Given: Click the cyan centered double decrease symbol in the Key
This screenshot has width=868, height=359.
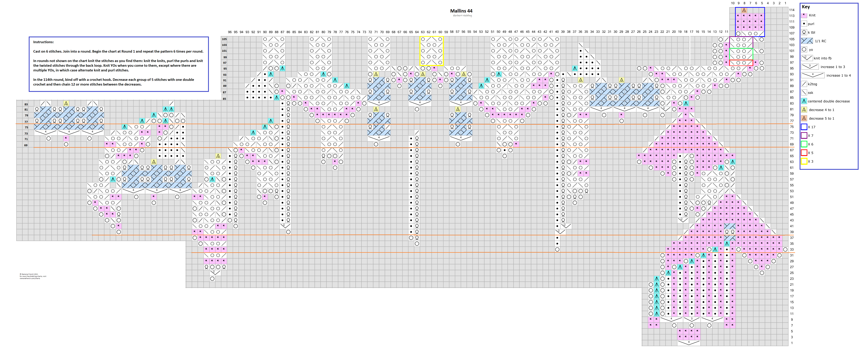Looking at the screenshot, I should pyautogui.click(x=804, y=101).
